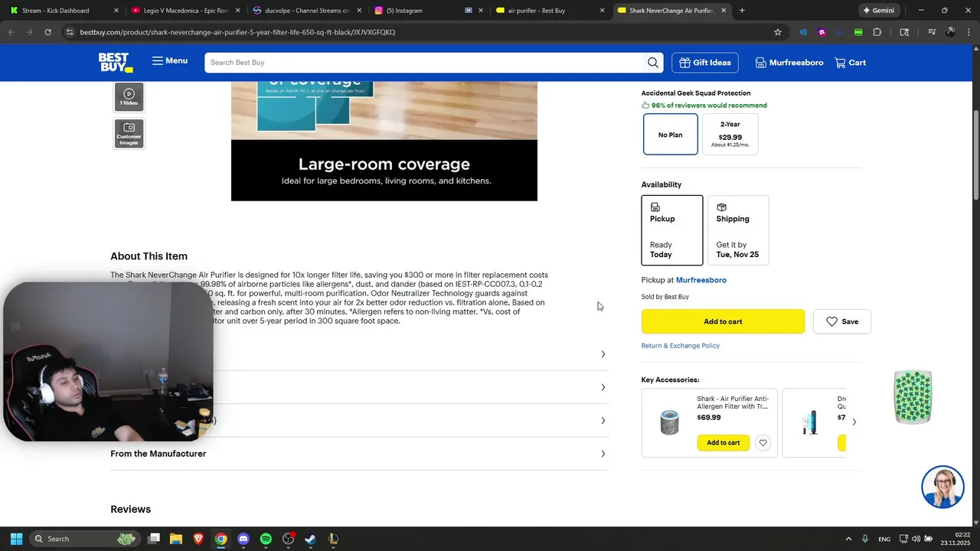980x551 pixels.
Task: Open the shopping Cart
Action: coord(851,63)
